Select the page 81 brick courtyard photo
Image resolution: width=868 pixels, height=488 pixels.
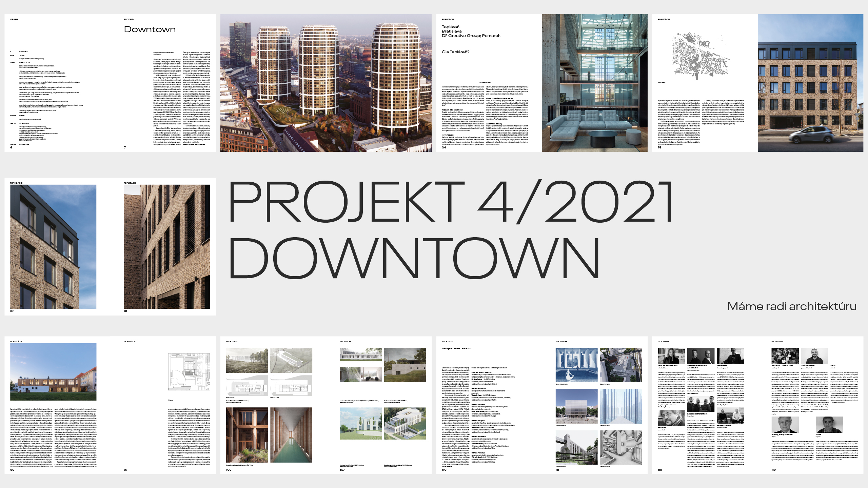(x=167, y=246)
